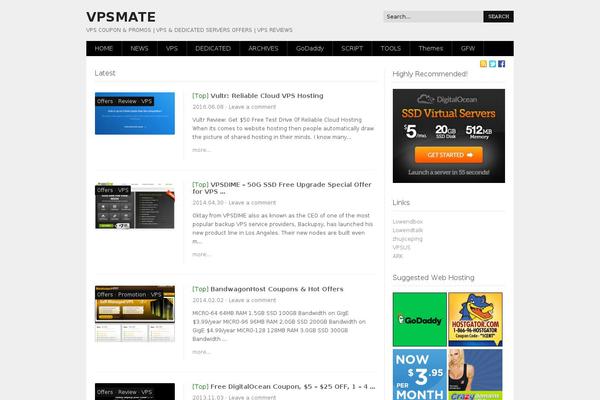Open the Lowendbox link
600x400 pixels.
(408, 222)
